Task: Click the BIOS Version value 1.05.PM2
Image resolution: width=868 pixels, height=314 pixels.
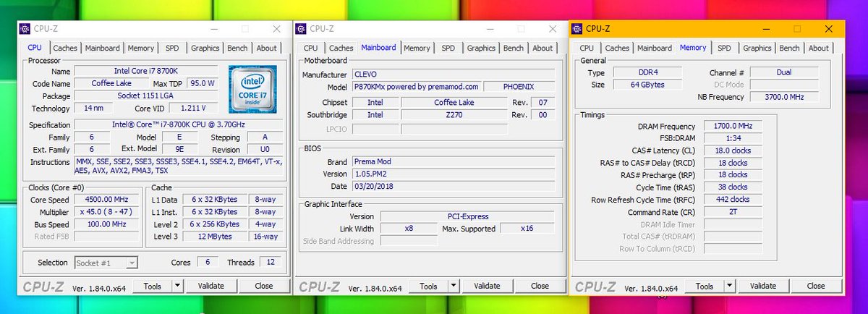Action: (454, 174)
